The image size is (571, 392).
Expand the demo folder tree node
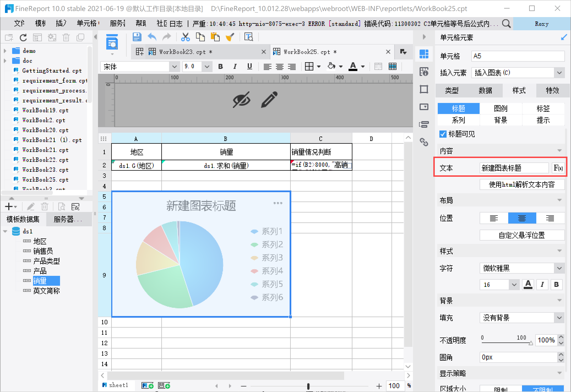(5, 51)
